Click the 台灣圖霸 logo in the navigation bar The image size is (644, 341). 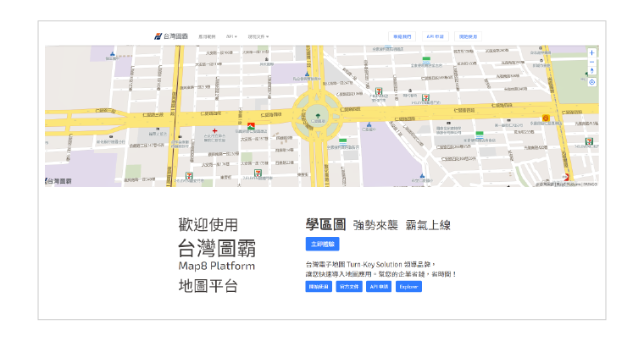click(171, 36)
